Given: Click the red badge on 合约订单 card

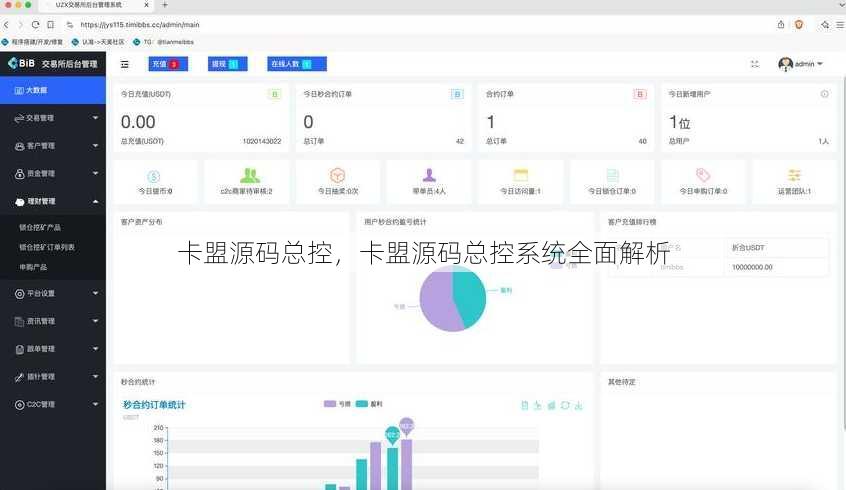Looking at the screenshot, I should click(x=640, y=94).
